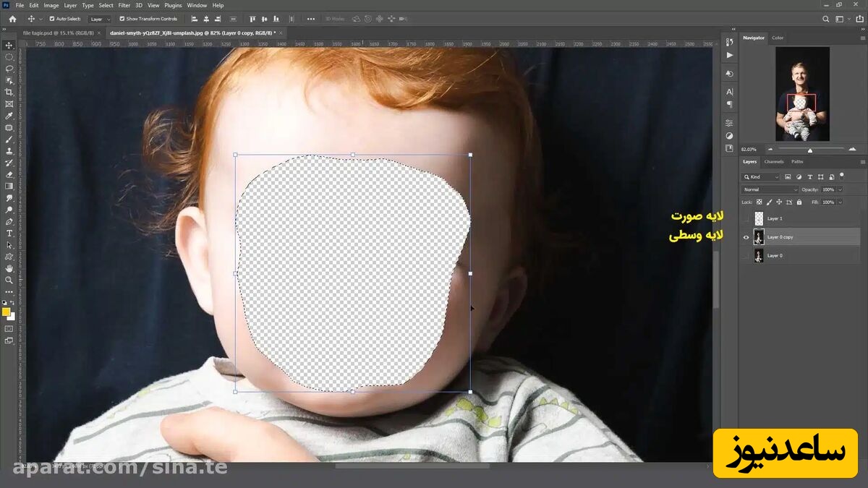868x488 pixels.
Task: Activate the Zoom tool
Action: click(9, 280)
